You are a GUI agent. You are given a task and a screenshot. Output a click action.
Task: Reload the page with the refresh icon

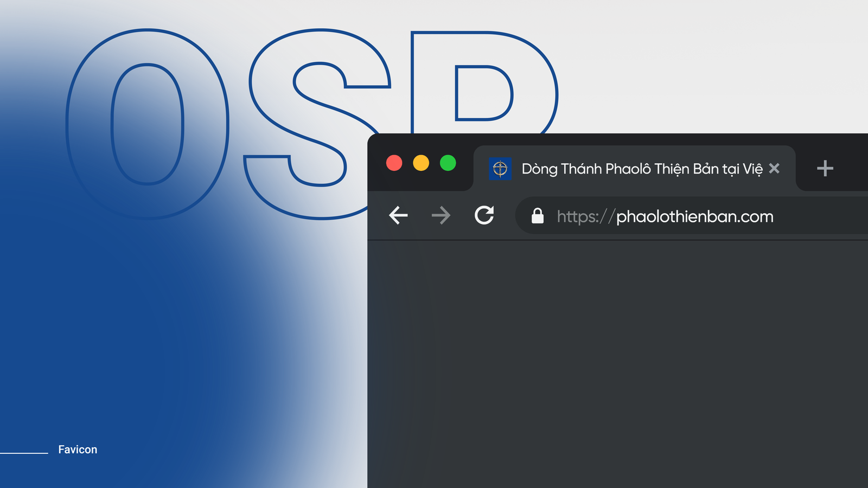click(484, 215)
